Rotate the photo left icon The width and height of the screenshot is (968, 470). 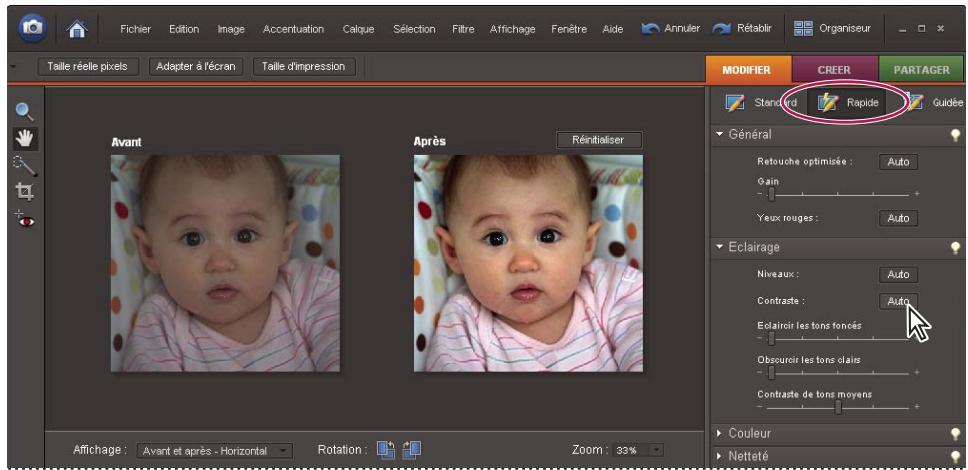386,450
